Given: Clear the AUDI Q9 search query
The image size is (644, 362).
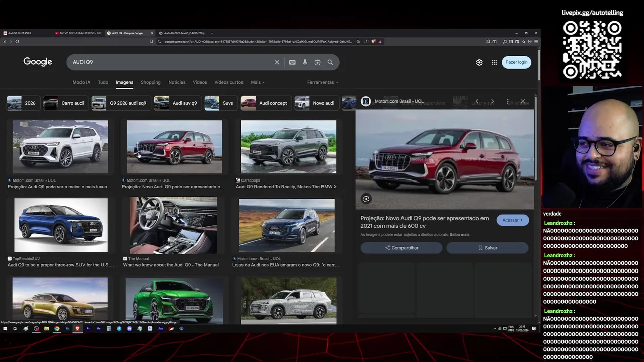Looking at the screenshot, I should coord(277,62).
